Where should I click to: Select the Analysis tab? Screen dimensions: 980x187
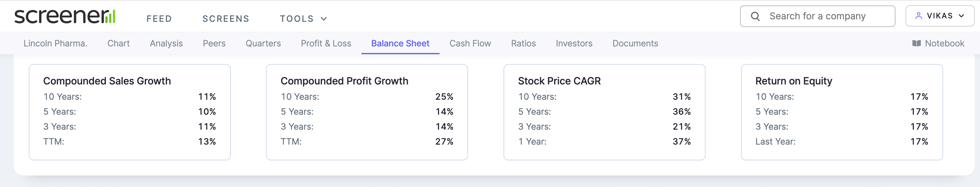(x=166, y=43)
